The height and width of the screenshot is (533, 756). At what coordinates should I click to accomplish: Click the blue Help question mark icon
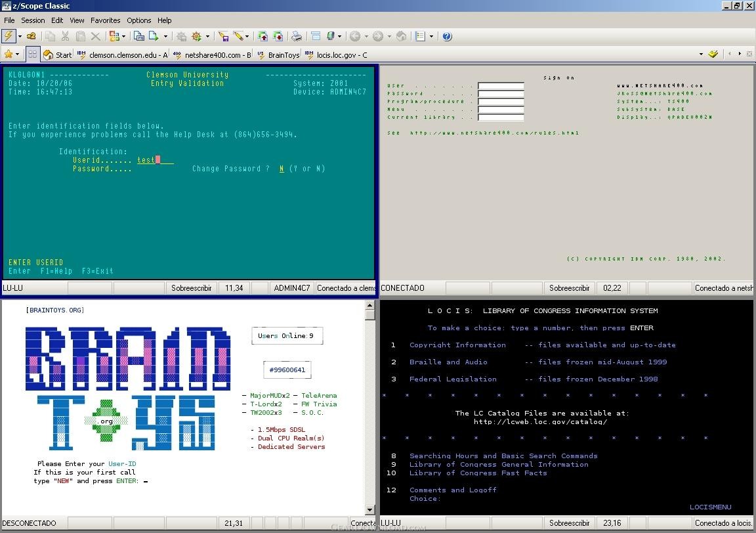click(x=447, y=36)
